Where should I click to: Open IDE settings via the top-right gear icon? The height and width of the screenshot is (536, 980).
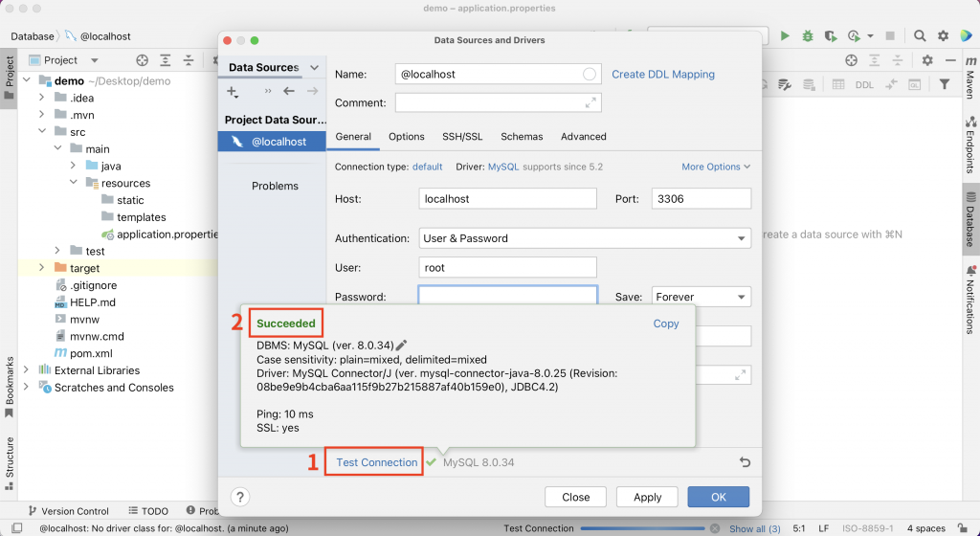[943, 35]
